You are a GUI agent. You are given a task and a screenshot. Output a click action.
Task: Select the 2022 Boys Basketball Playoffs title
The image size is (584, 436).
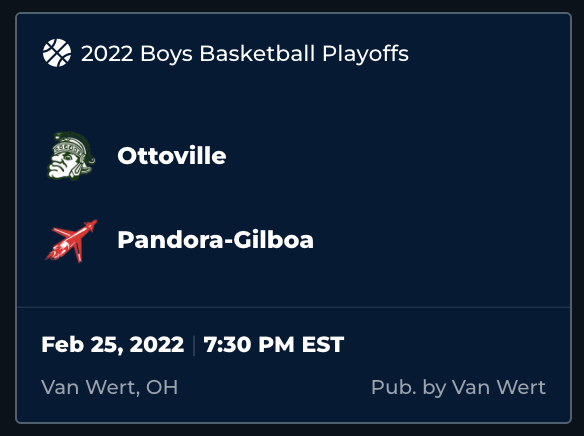[245, 54]
